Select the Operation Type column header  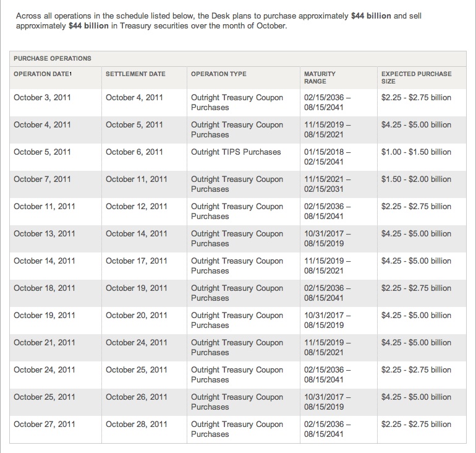[x=219, y=74]
